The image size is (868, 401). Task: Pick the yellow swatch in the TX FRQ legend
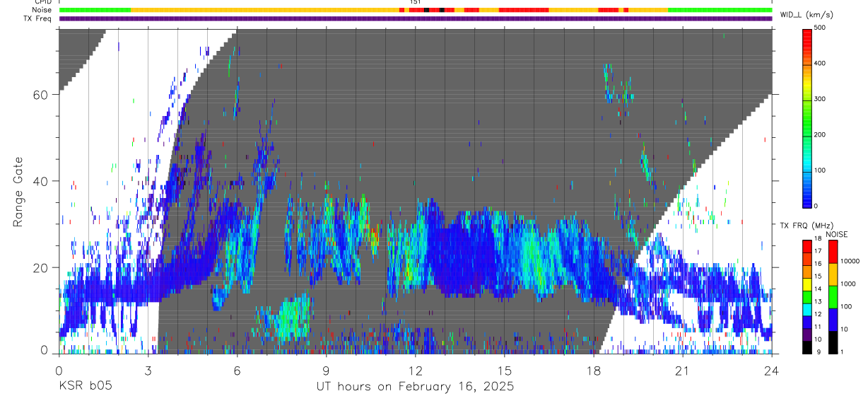tap(807, 284)
